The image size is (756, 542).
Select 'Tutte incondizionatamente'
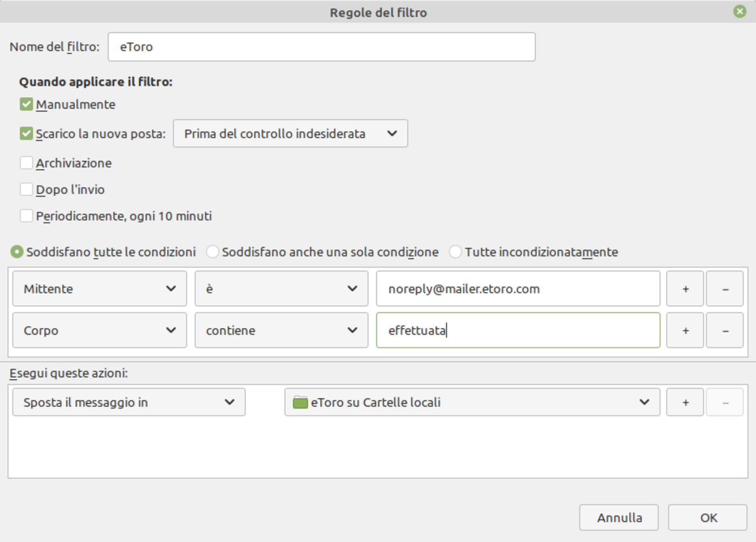[x=455, y=252]
